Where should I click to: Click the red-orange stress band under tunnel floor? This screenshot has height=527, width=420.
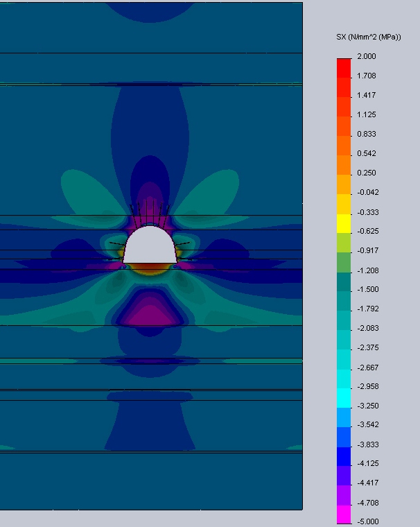150,268
